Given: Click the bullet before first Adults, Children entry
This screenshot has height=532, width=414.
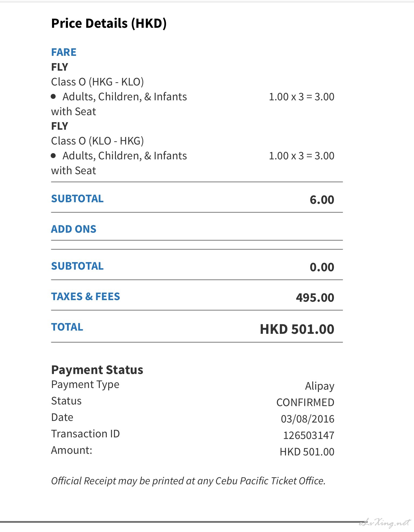Looking at the screenshot, I should 53,97.
